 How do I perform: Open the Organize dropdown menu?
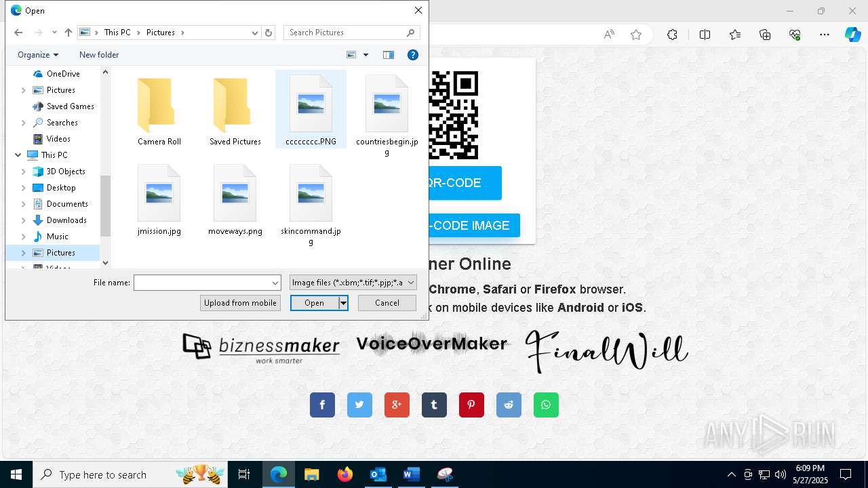(x=38, y=55)
